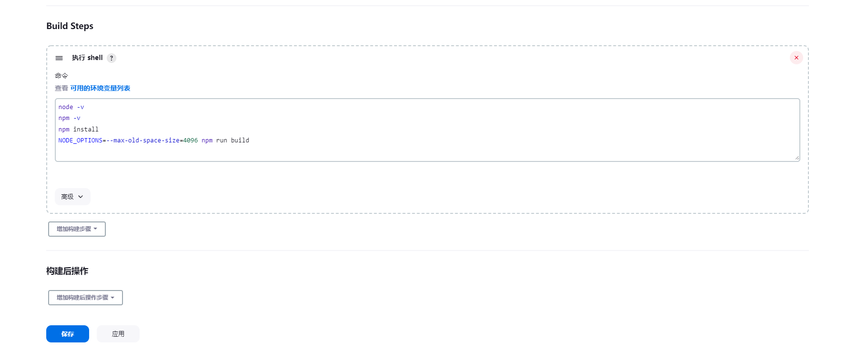Click the 4096 value in the command
Screen dimensions: 868x361
[190, 140]
